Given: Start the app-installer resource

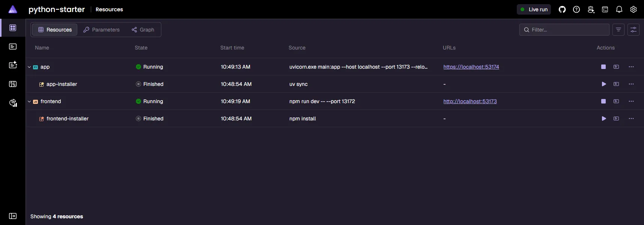Looking at the screenshot, I should coord(603,84).
